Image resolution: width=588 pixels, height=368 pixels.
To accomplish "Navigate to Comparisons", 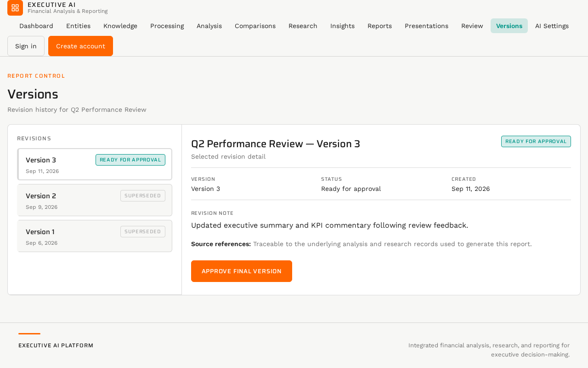I will coord(255,26).
